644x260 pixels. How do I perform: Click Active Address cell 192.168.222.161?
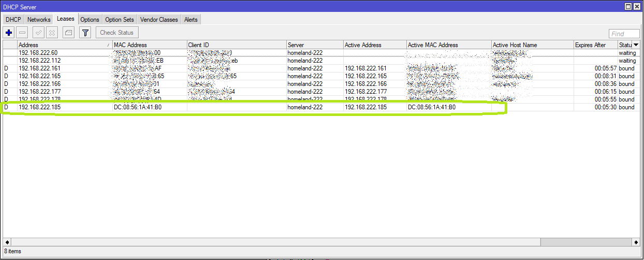click(x=365, y=68)
